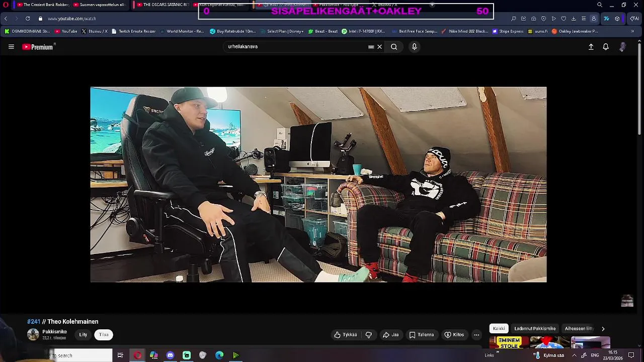Open the YouTube hamburger guide menu
644x362 pixels.
point(11,47)
